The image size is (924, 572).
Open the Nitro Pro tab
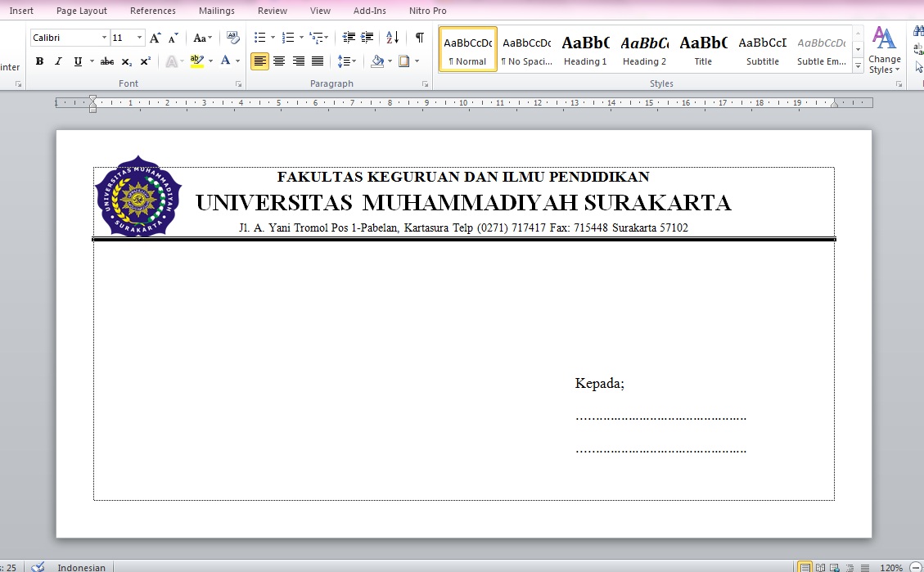(x=428, y=11)
